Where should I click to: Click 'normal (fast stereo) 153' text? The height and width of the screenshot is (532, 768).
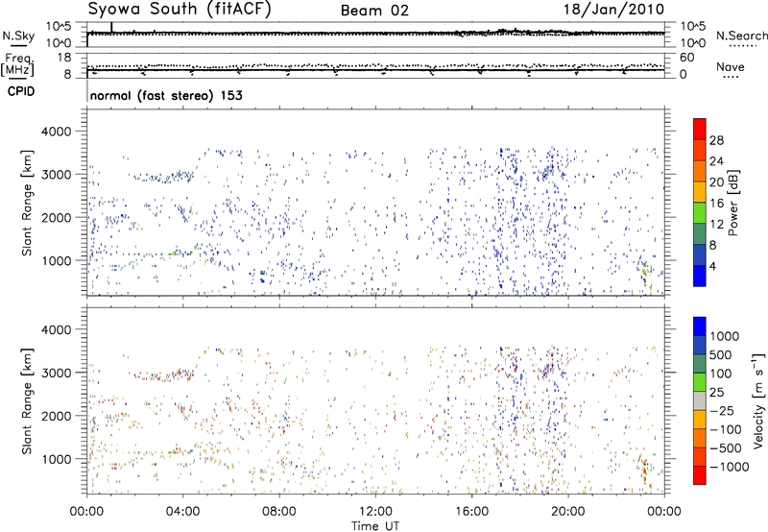[x=166, y=95]
